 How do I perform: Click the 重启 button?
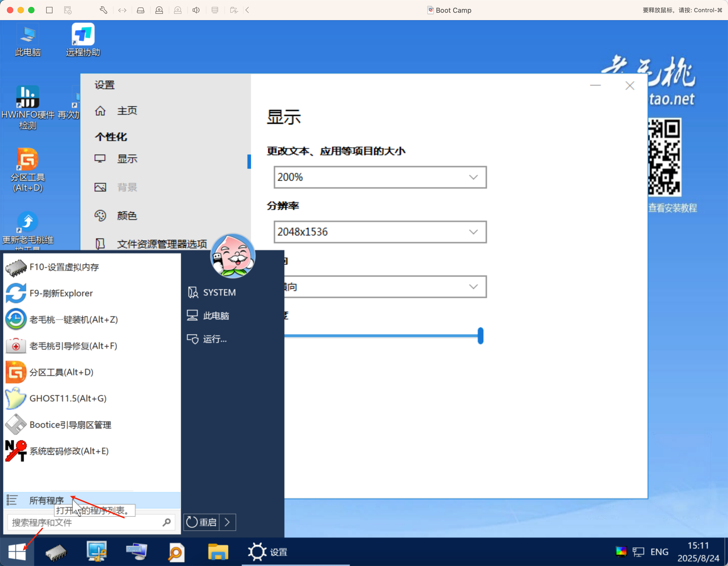click(x=201, y=522)
